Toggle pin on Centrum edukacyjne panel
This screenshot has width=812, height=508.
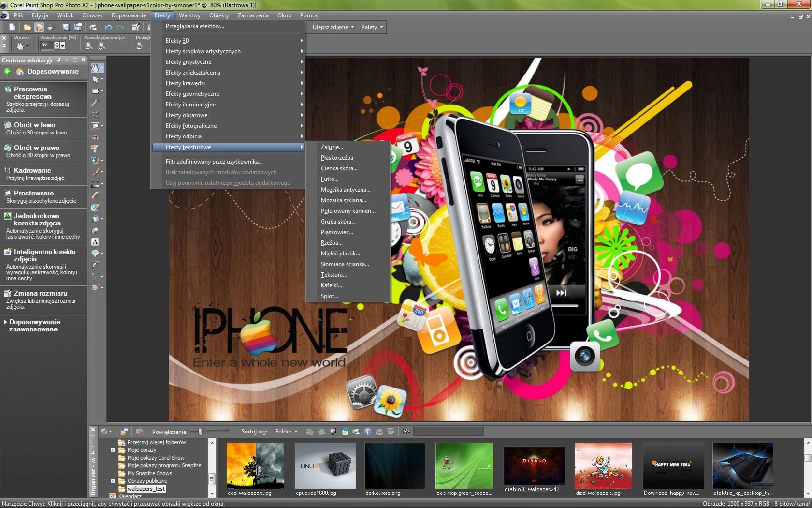click(59, 60)
